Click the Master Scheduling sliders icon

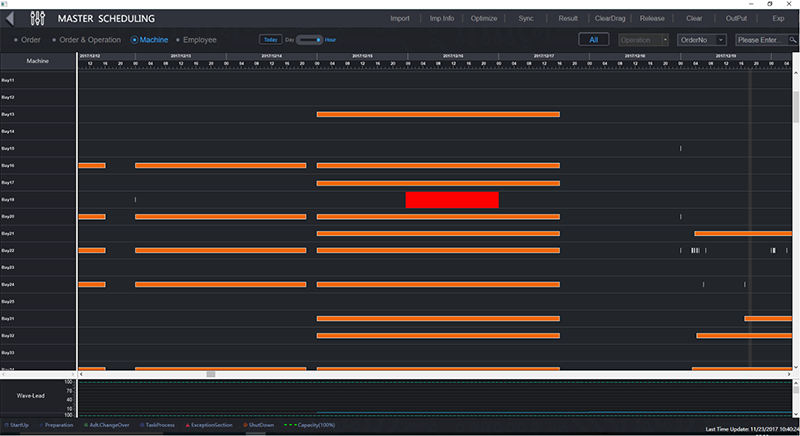tap(39, 18)
